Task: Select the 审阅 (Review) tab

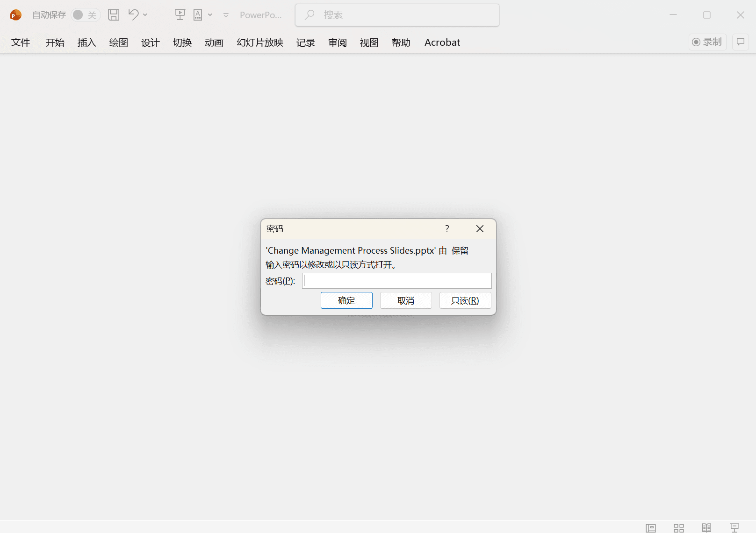Action: tap(338, 43)
